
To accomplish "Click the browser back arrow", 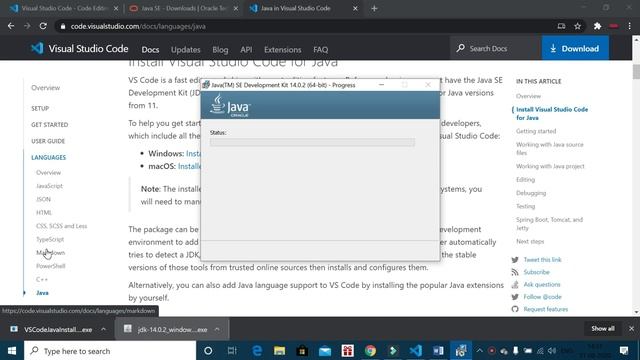I will coord(11,26).
